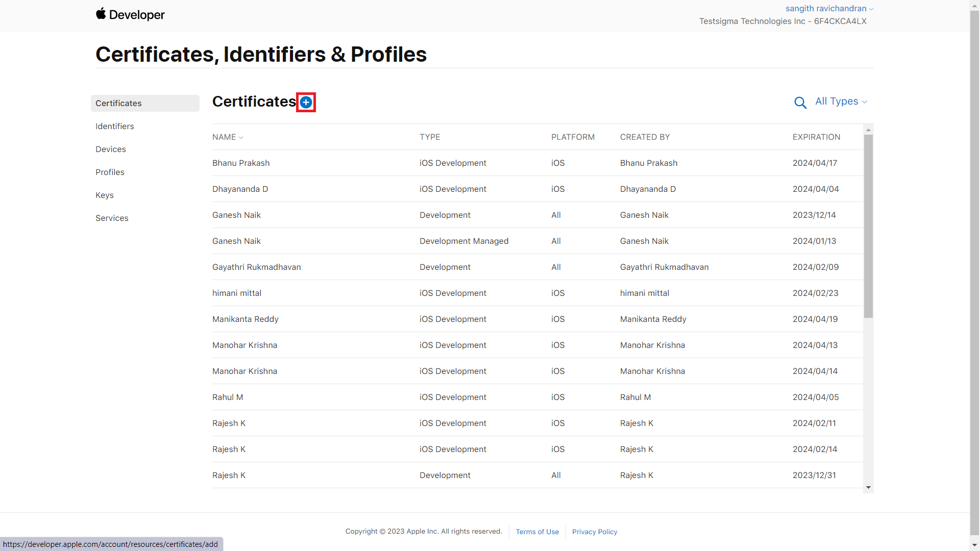Select the Rahul M certificate
The height and width of the screenshot is (551, 980).
(x=227, y=397)
